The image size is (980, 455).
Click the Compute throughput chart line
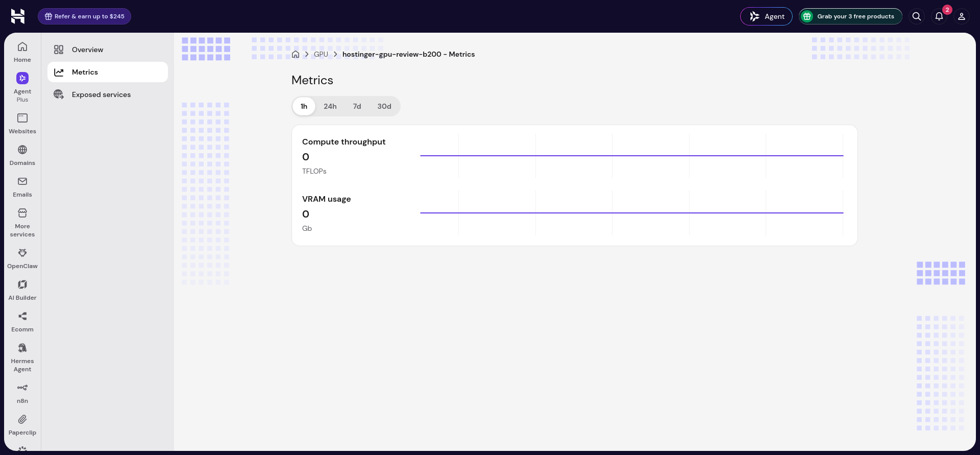(632, 156)
